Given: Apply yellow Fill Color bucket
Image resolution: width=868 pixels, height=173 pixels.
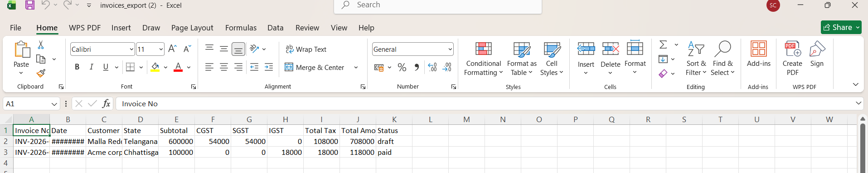Looking at the screenshot, I should (x=155, y=67).
